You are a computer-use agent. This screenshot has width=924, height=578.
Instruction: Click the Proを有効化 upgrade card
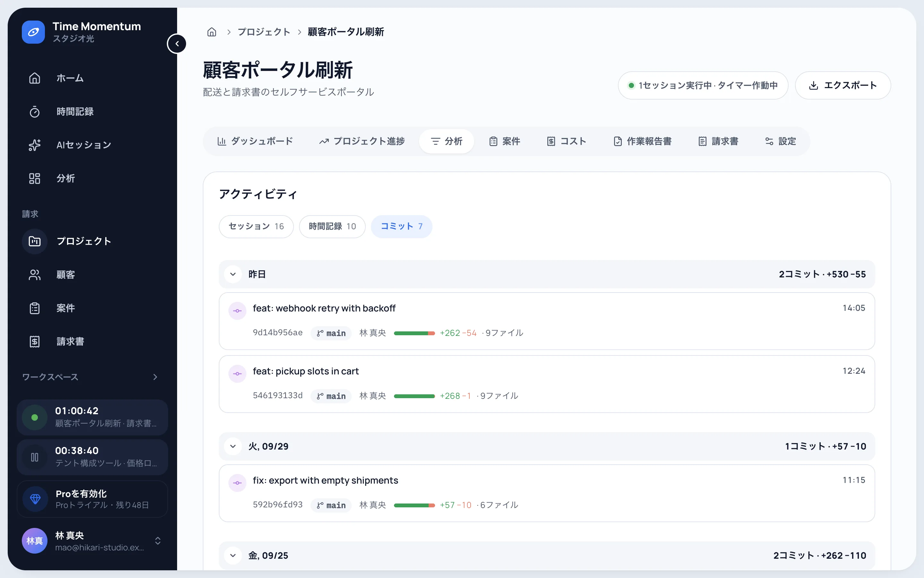point(92,499)
